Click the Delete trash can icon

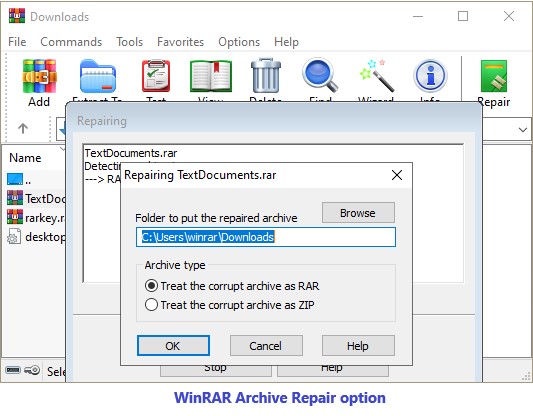point(265,75)
